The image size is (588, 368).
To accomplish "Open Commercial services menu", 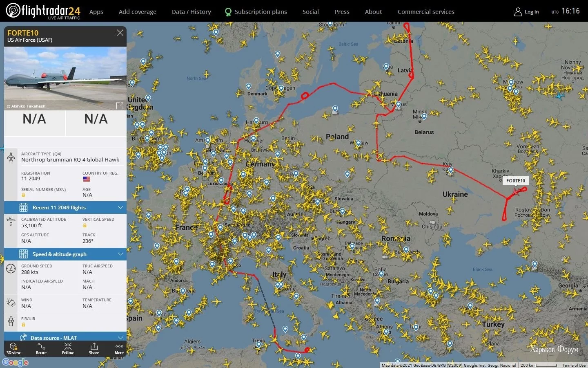I will coord(426,12).
